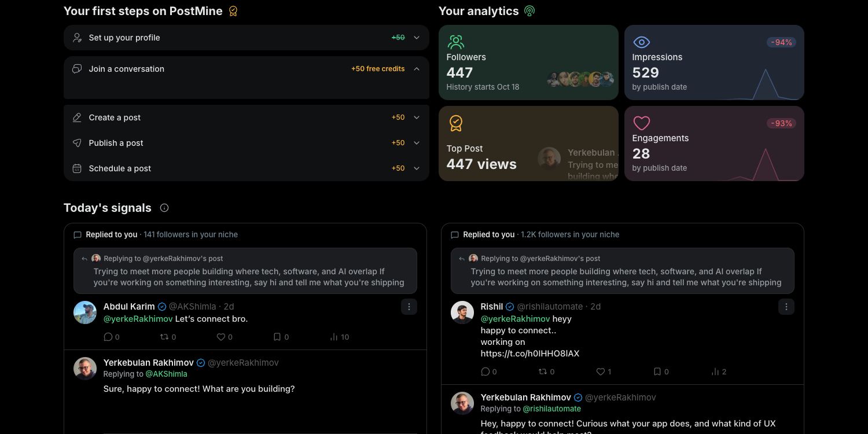Click the reply icon on Rishil's tweet

coord(485,372)
